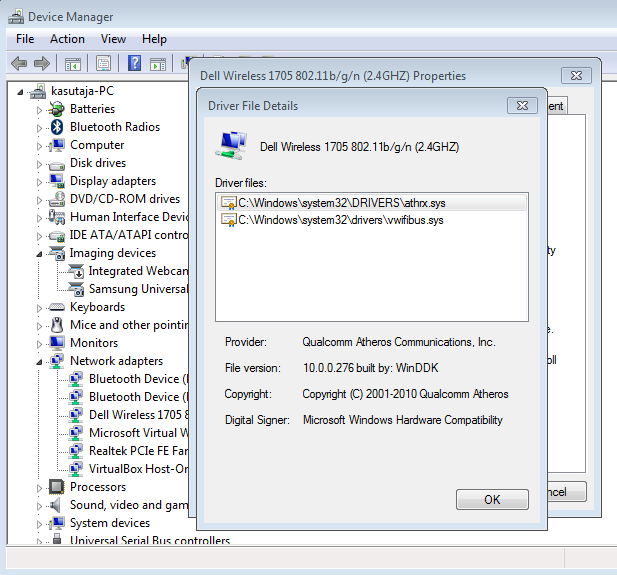Collapse the kasutaja-PC root node
Viewport: 617px width, 575px height.
[20, 92]
